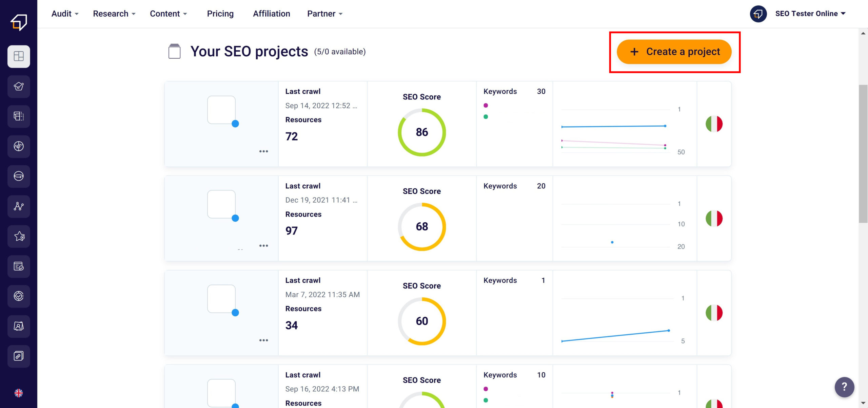Click the Create a project button
The width and height of the screenshot is (868, 408).
coord(674,52)
